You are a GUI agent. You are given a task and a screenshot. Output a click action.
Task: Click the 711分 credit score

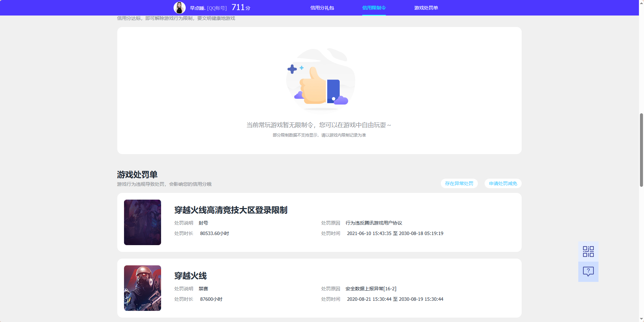tap(241, 7)
